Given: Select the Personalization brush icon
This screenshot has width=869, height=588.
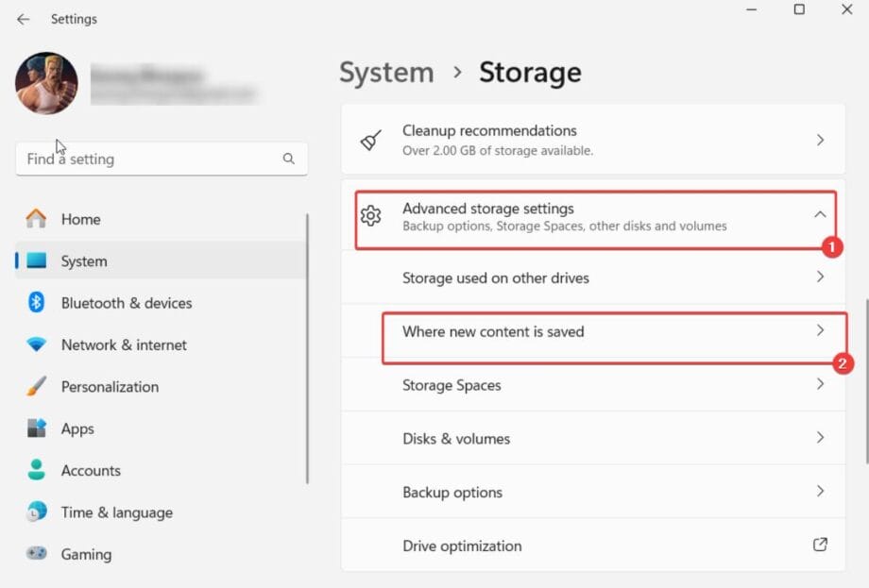Looking at the screenshot, I should coord(34,387).
